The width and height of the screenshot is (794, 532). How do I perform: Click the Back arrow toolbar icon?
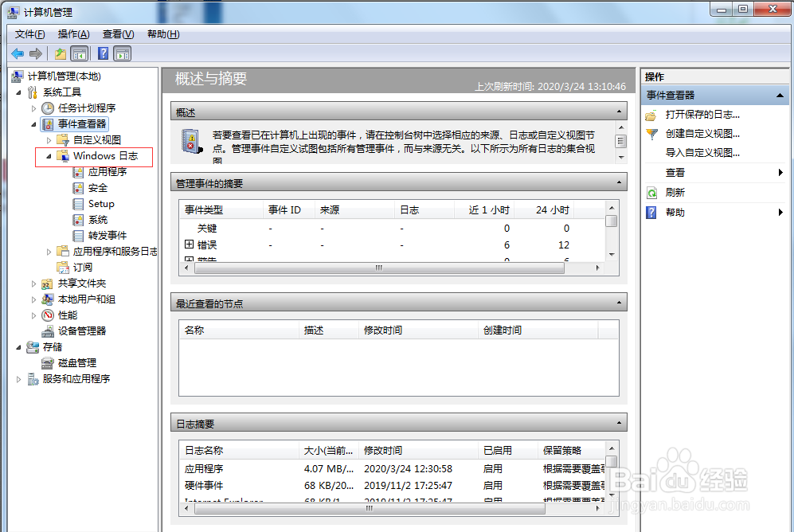18,53
